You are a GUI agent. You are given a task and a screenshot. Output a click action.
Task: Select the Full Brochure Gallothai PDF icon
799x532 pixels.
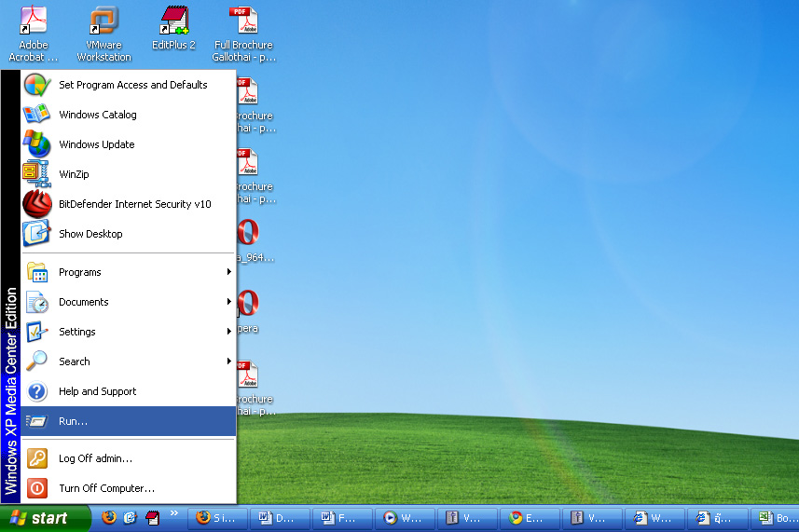(243, 34)
